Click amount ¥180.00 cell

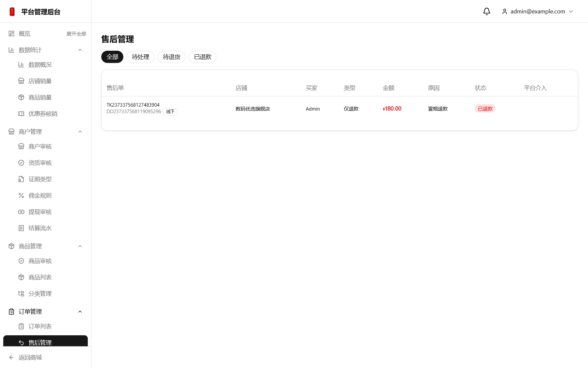392,109
